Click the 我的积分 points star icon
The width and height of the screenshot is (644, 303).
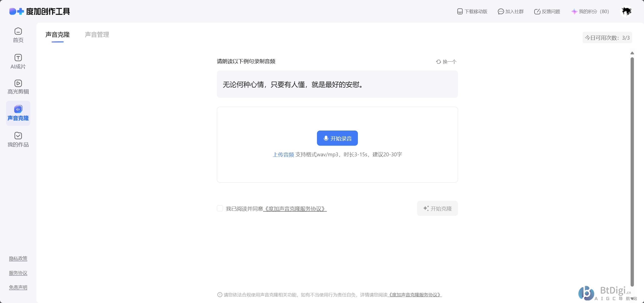574,11
